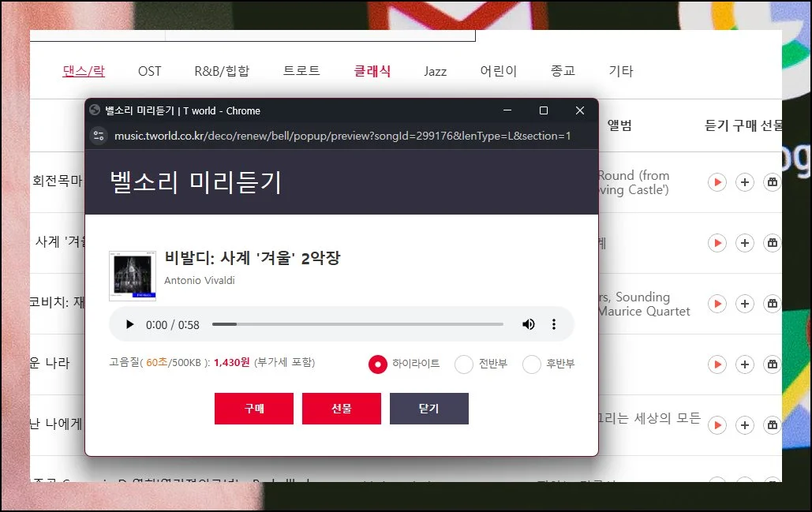Play preview for the 'Round (from' album row
Image resolution: width=812 pixels, height=512 pixels.
[717, 182]
